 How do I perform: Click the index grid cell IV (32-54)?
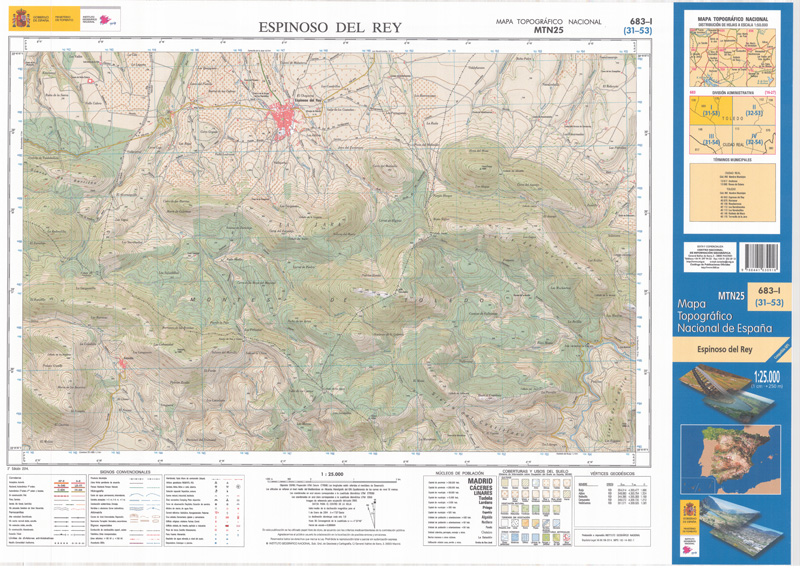click(754, 139)
